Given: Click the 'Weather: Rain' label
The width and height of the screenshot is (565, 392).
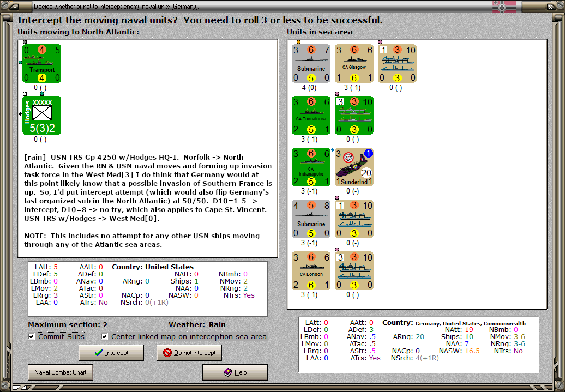Looking at the screenshot, I should point(197,324).
